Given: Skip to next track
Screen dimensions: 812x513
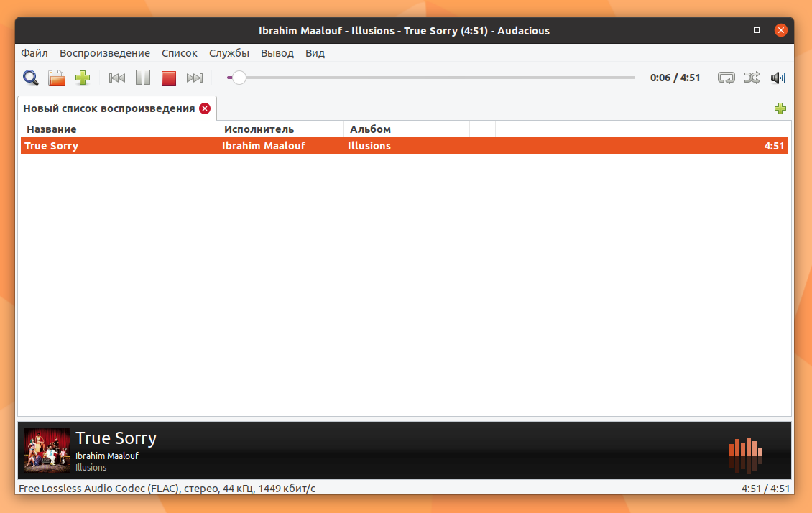Looking at the screenshot, I should click(195, 78).
